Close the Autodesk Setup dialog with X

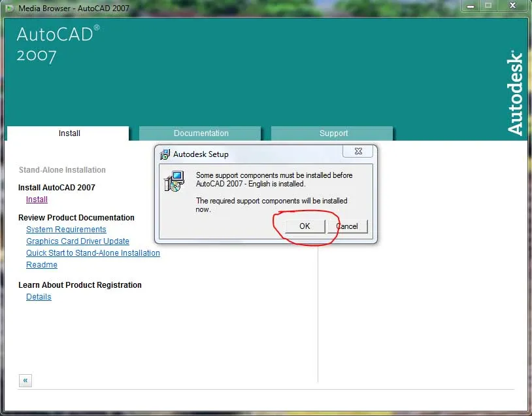click(357, 150)
